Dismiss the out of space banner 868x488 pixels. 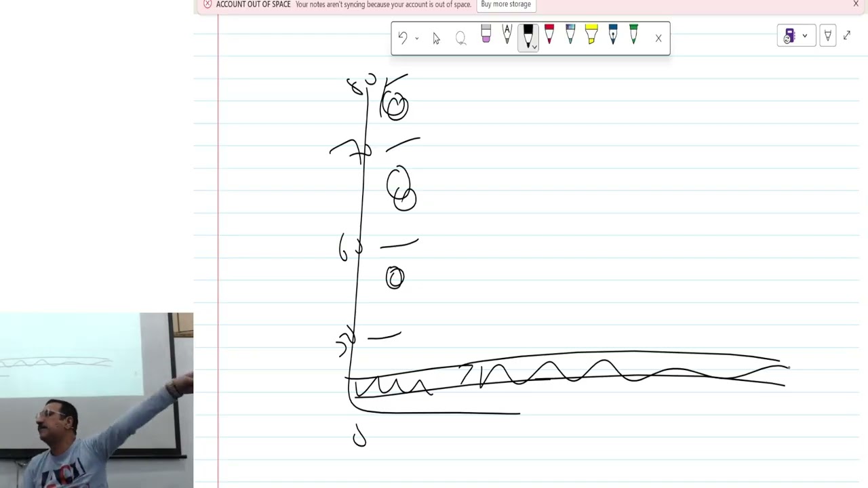856,4
